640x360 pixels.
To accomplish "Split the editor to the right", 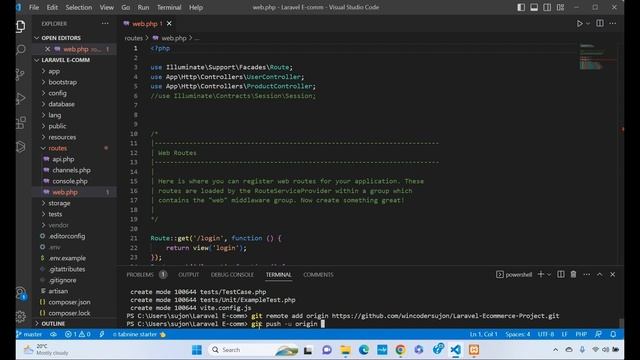I will pyautogui.click(x=600, y=23).
